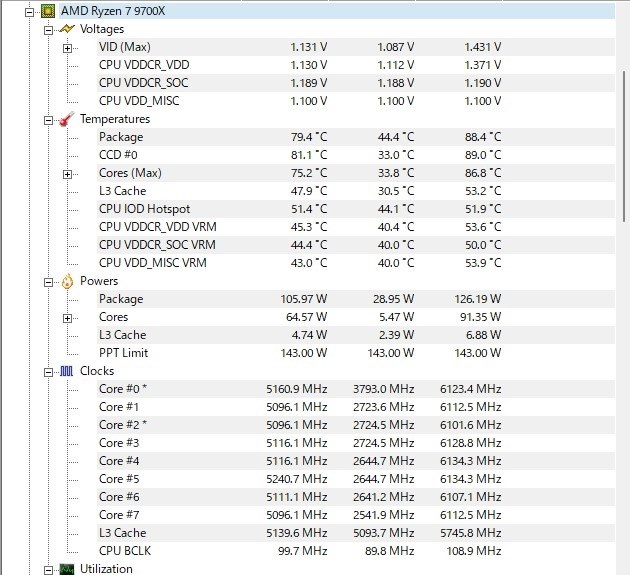Image resolution: width=630 pixels, height=575 pixels.
Task: Select the Temperatures label
Action: tap(115, 119)
